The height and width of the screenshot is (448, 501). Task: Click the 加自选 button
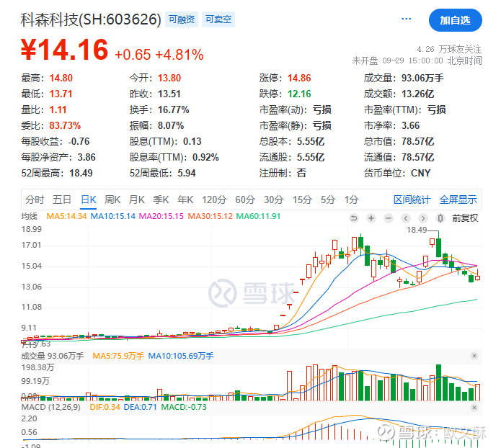pyautogui.click(x=455, y=20)
